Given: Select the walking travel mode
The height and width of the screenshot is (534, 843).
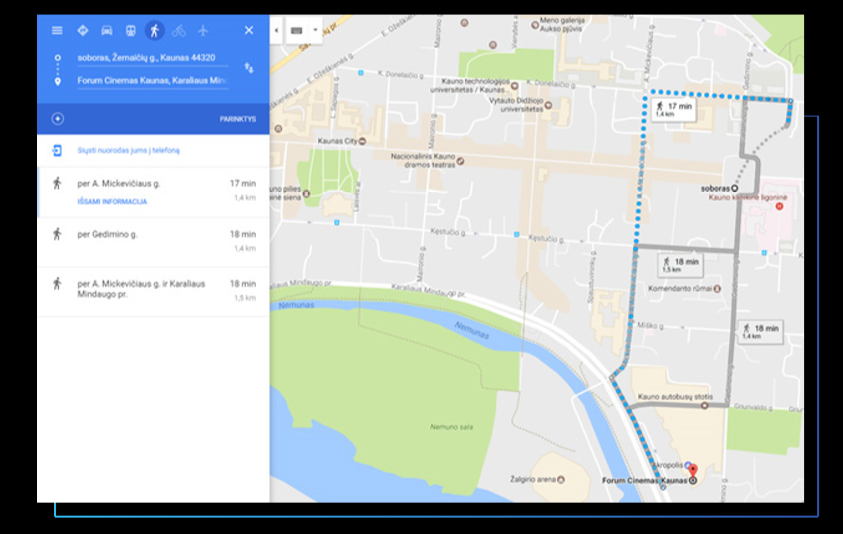Looking at the screenshot, I should click(x=154, y=31).
